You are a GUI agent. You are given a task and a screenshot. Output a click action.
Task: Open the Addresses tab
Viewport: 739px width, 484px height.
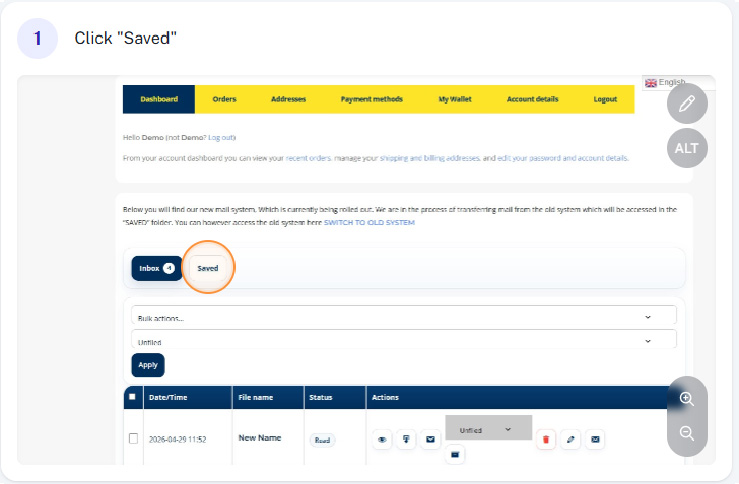(x=288, y=99)
